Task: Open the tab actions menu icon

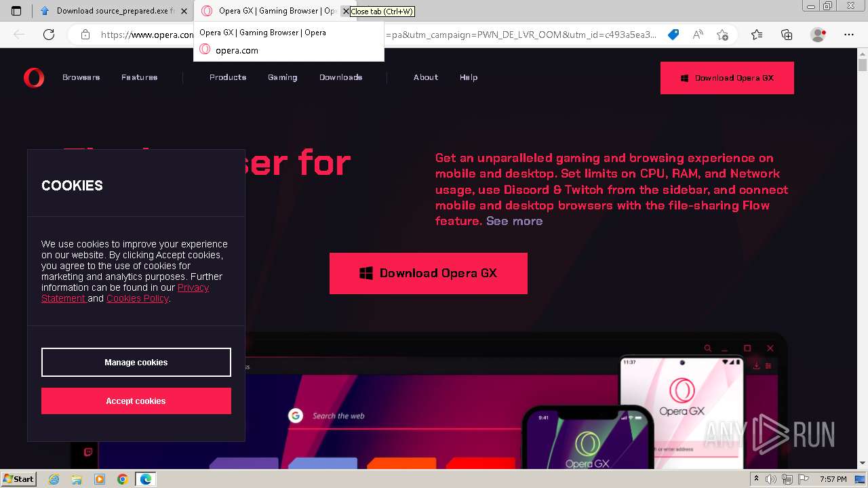Action: (x=16, y=11)
